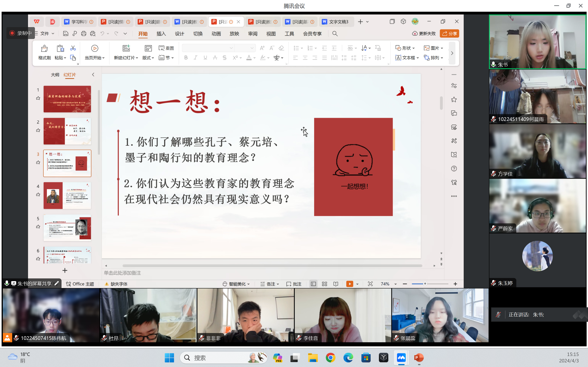Click the add new slide plus icon
Viewport: 588px width, 367px height.
point(65,270)
